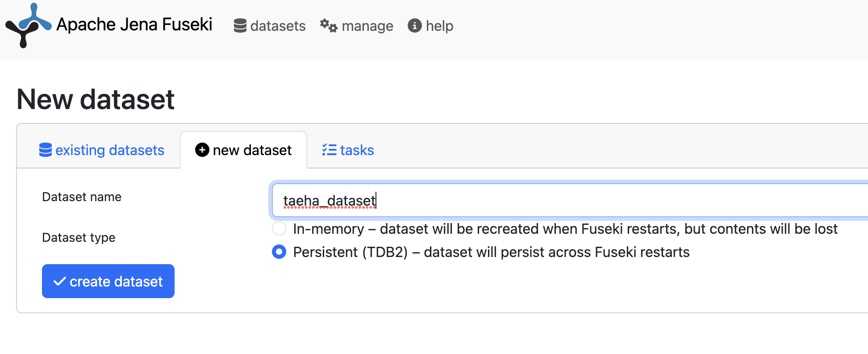This screenshot has height=354, width=868.
Task: Select the Persistent (TDB2) radio button
Action: (279, 252)
